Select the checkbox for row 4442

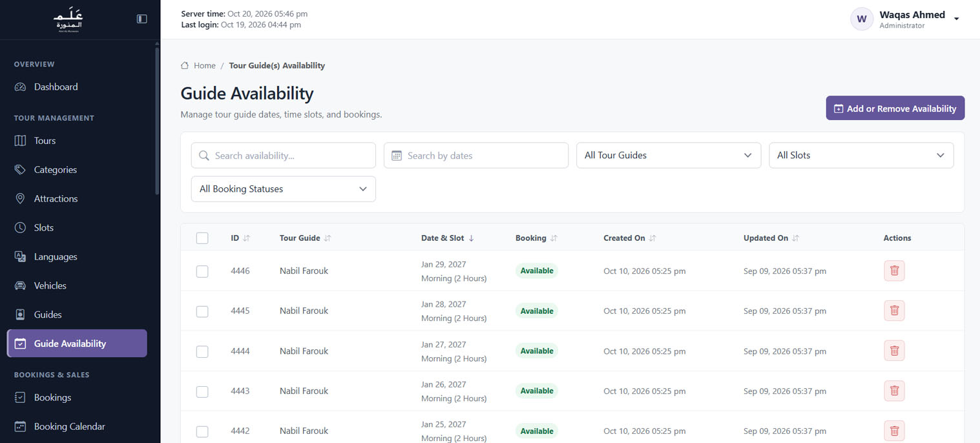pyautogui.click(x=202, y=431)
